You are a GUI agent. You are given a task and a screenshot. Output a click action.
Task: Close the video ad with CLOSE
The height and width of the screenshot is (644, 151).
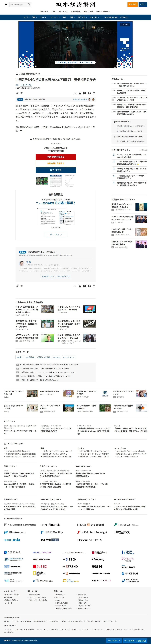125,25
